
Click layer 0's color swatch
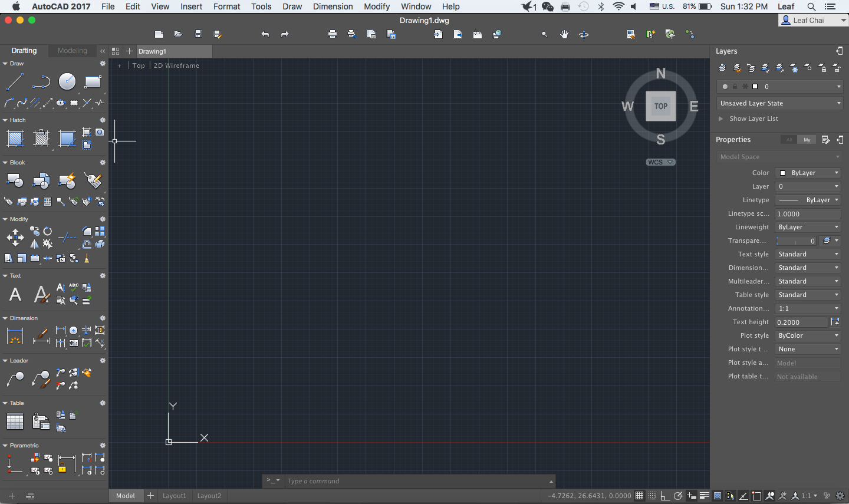[755, 86]
